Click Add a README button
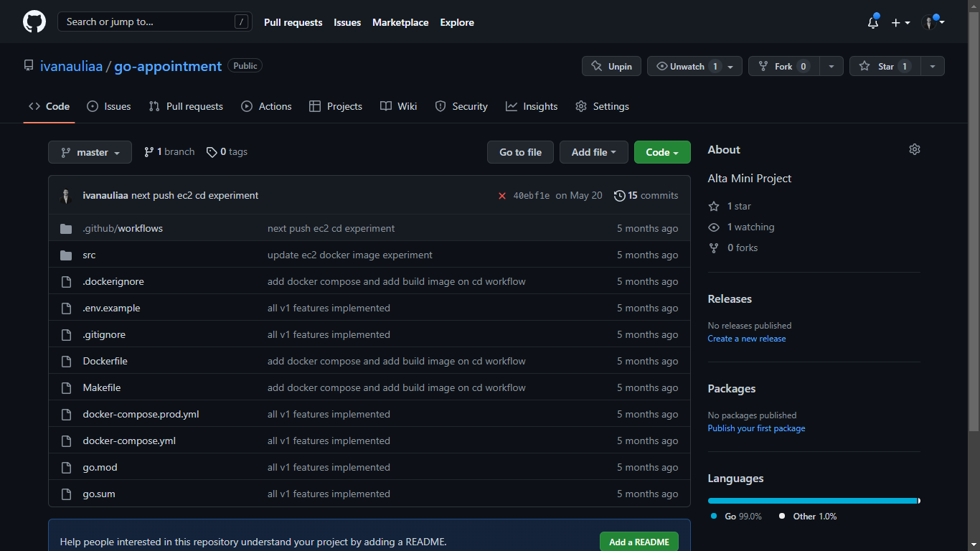This screenshot has height=551, width=980. coord(639,542)
